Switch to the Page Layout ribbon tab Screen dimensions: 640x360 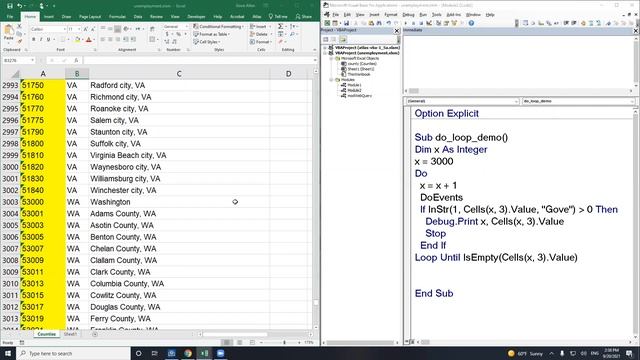90,17
